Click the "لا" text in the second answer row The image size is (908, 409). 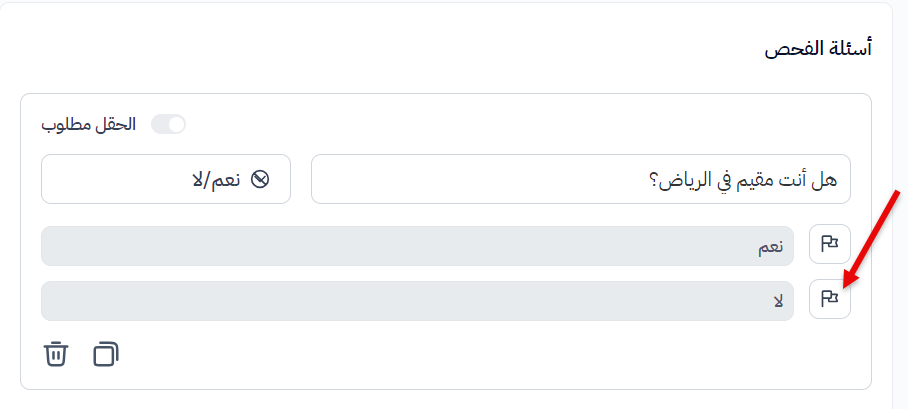point(778,301)
